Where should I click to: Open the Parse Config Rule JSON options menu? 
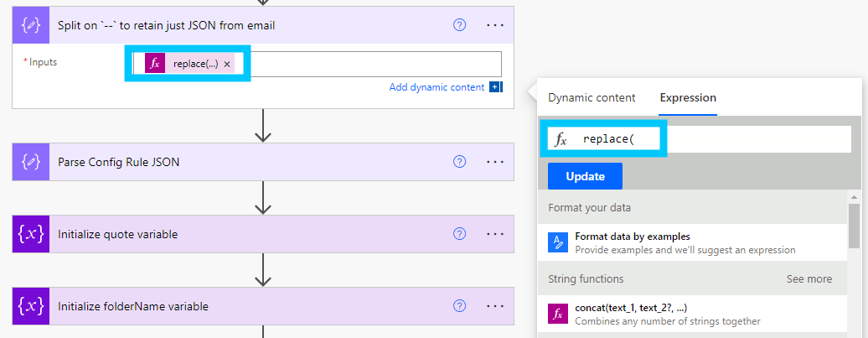(x=495, y=162)
